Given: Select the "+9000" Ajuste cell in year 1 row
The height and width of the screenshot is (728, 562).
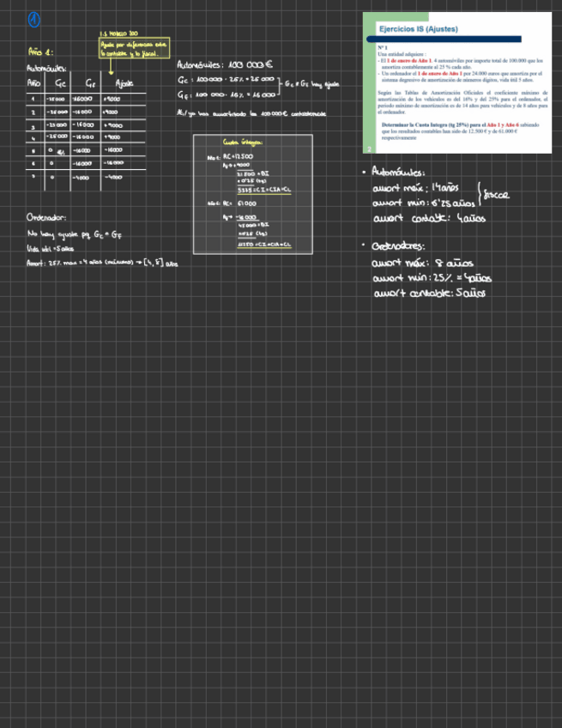Looking at the screenshot, I should (112, 99).
